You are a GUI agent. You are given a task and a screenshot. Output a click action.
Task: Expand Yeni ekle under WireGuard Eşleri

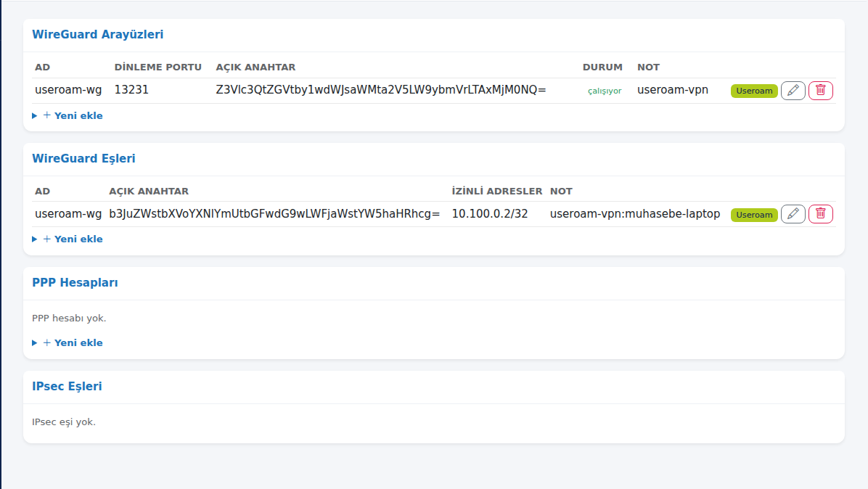[67, 239]
